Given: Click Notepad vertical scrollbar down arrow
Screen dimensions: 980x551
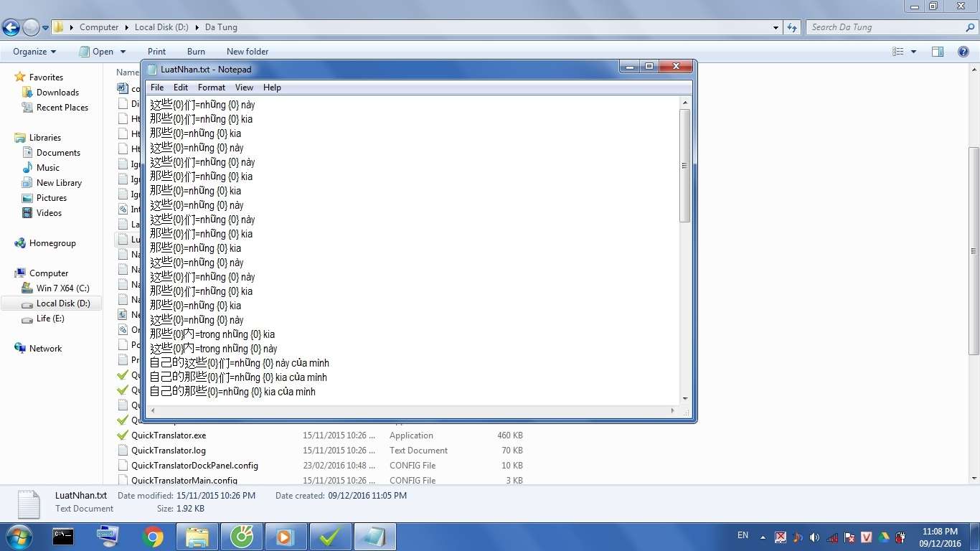Looking at the screenshot, I should coord(685,398).
